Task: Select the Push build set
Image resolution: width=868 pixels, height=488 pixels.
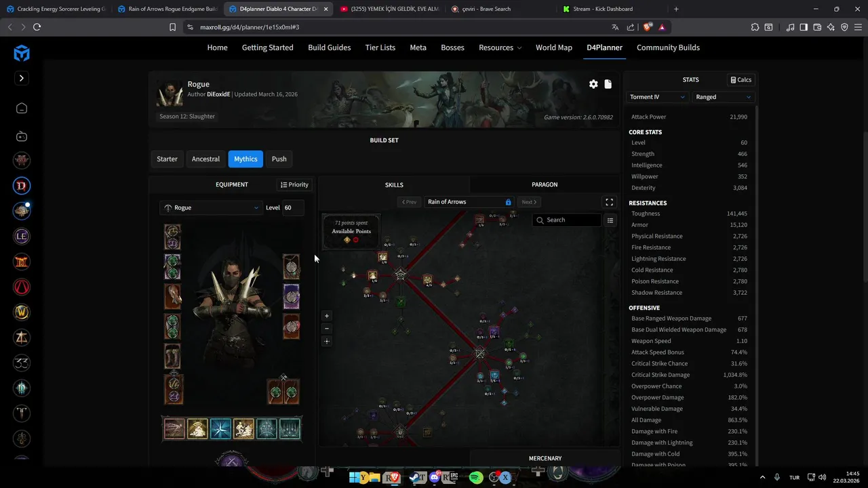Action: (x=279, y=159)
